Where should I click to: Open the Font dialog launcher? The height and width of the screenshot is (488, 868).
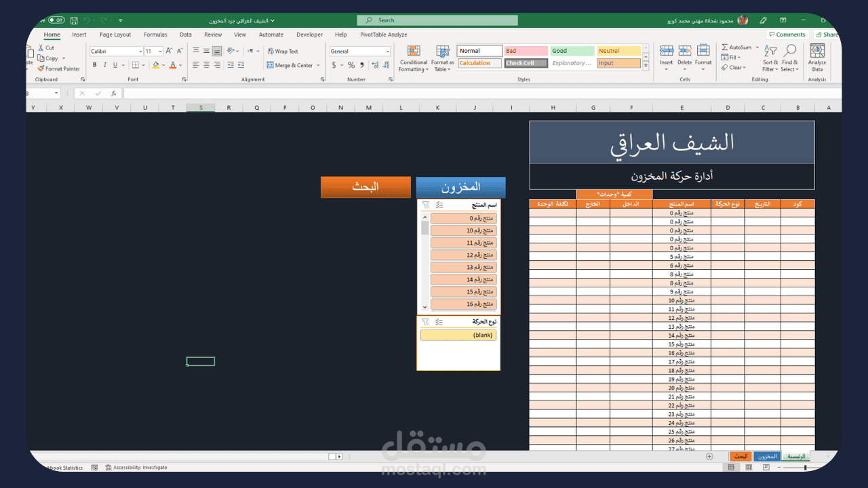click(184, 79)
